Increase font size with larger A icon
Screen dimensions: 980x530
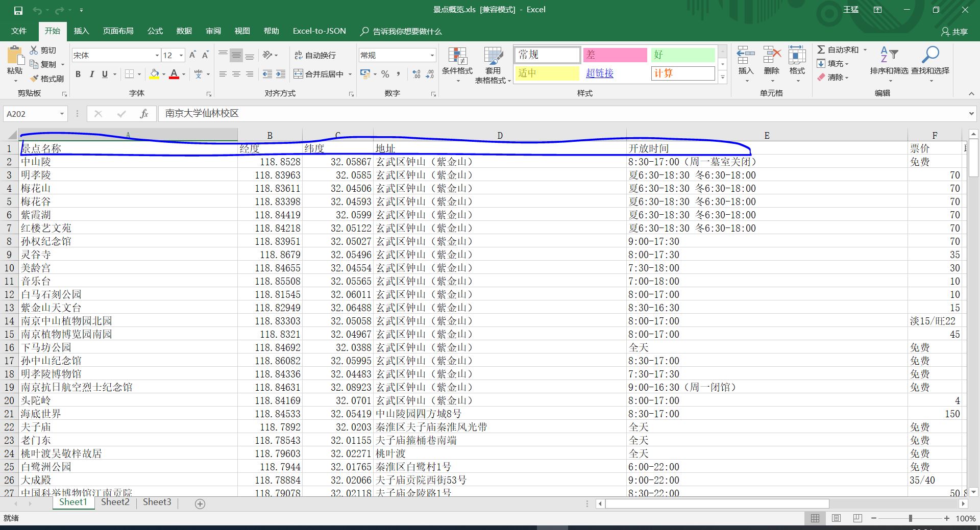tap(192, 55)
